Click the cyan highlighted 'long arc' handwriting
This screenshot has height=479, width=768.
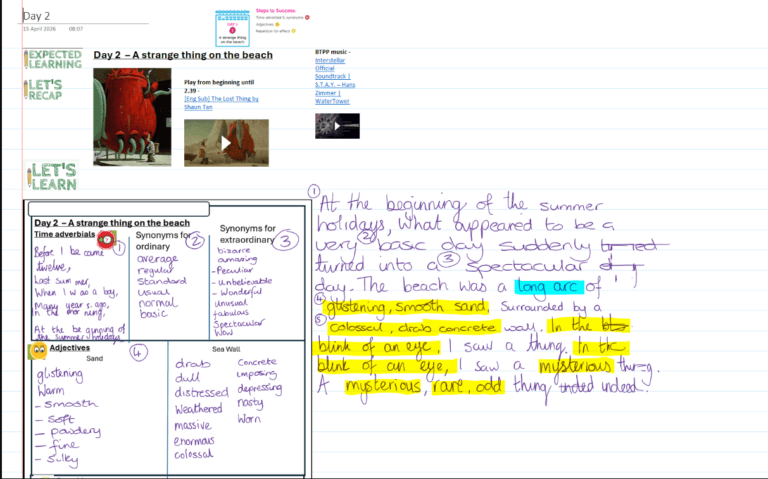coord(549,286)
